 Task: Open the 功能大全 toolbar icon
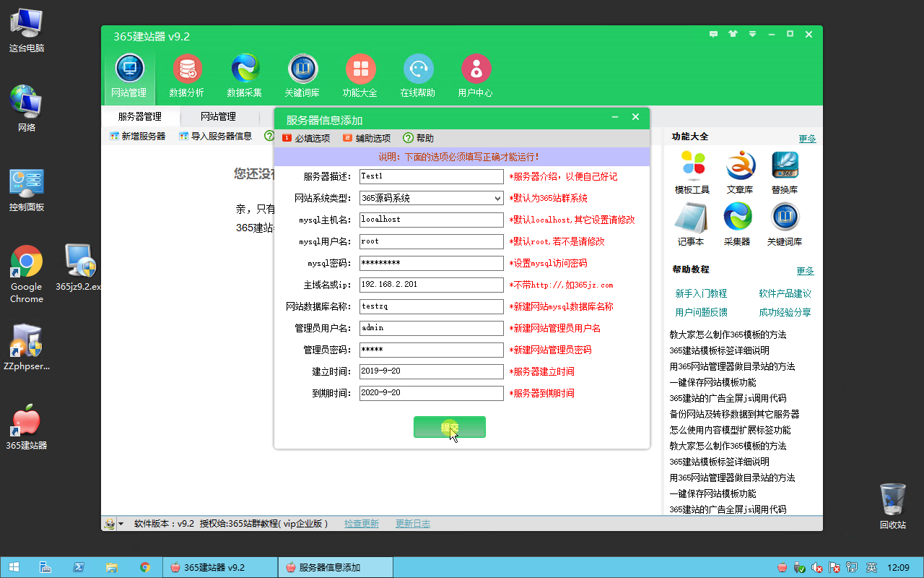pos(360,77)
